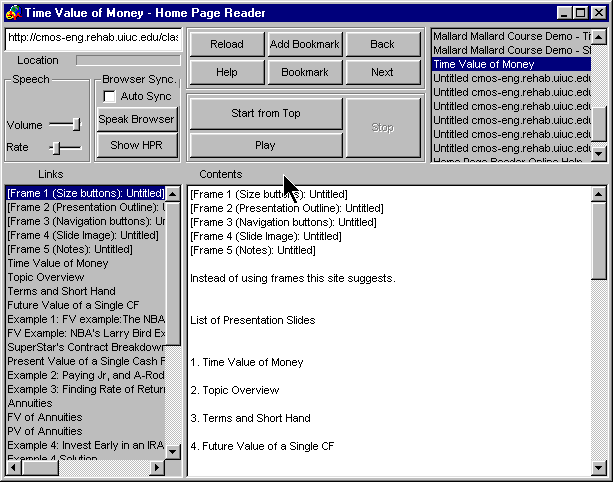The width and height of the screenshot is (613, 482).
Task: Click the Show HPR button
Action: tap(137, 146)
